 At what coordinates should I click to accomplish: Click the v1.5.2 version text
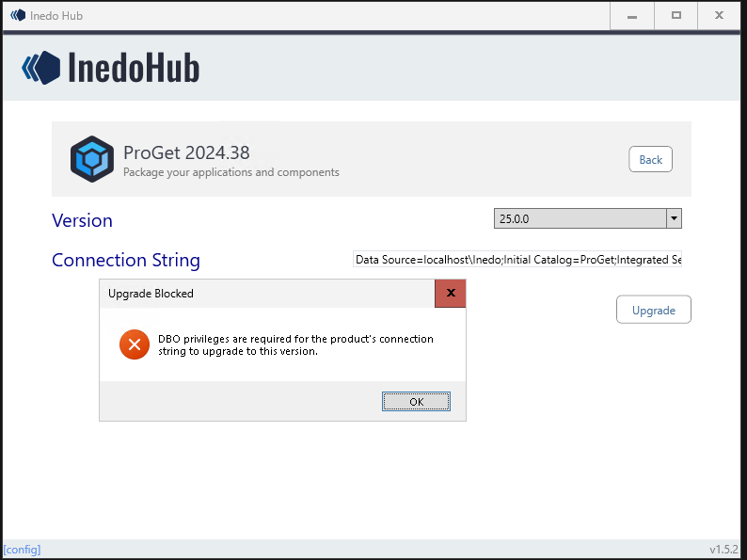tap(723, 550)
